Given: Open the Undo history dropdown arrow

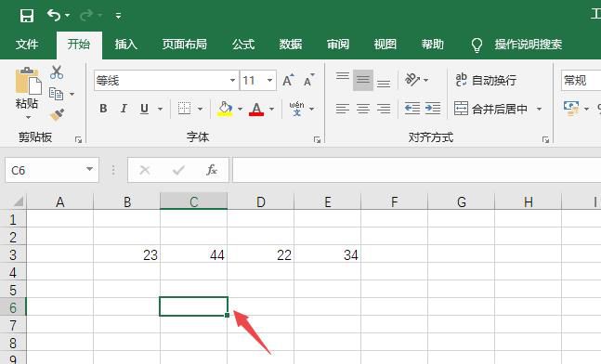Looking at the screenshot, I should click(68, 16).
